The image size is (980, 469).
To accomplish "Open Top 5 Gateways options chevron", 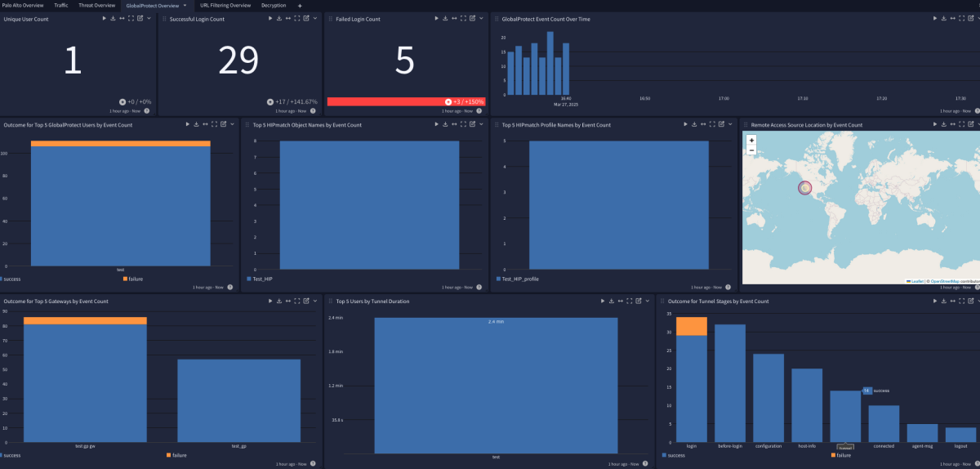I will coord(315,301).
